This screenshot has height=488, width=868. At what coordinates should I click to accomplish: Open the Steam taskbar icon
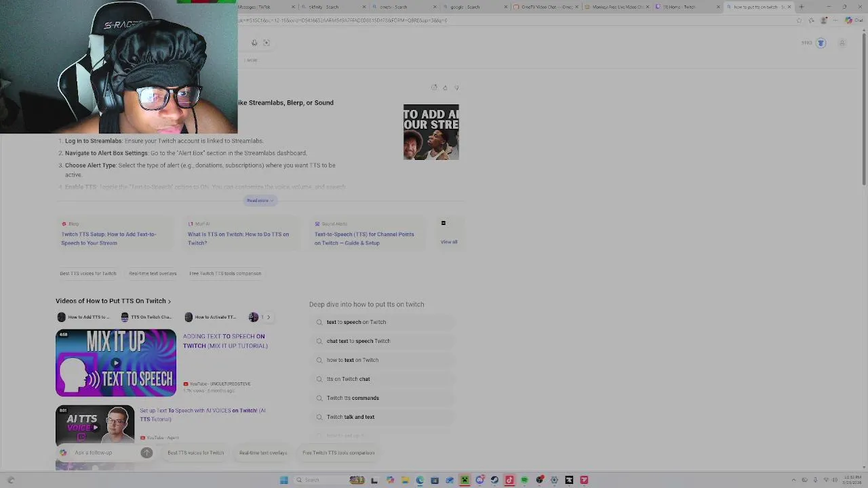click(x=494, y=480)
